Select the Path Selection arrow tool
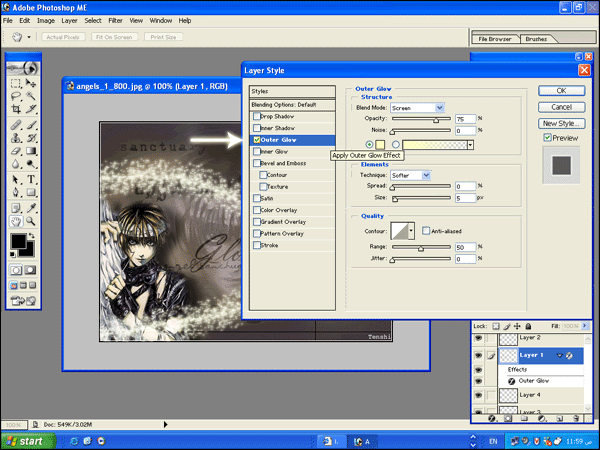The height and width of the screenshot is (450, 600). 16,179
